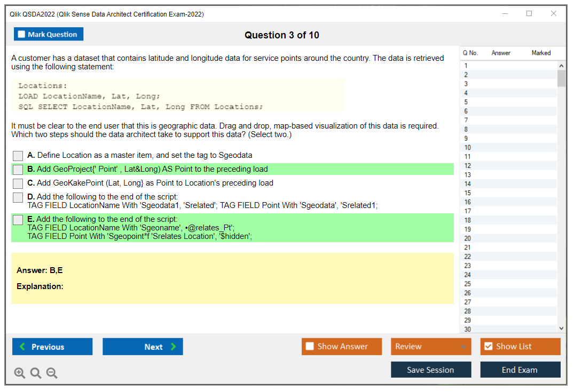574x392 pixels.
Task: Tick the Mark Question checkbox
Action: (x=21, y=35)
